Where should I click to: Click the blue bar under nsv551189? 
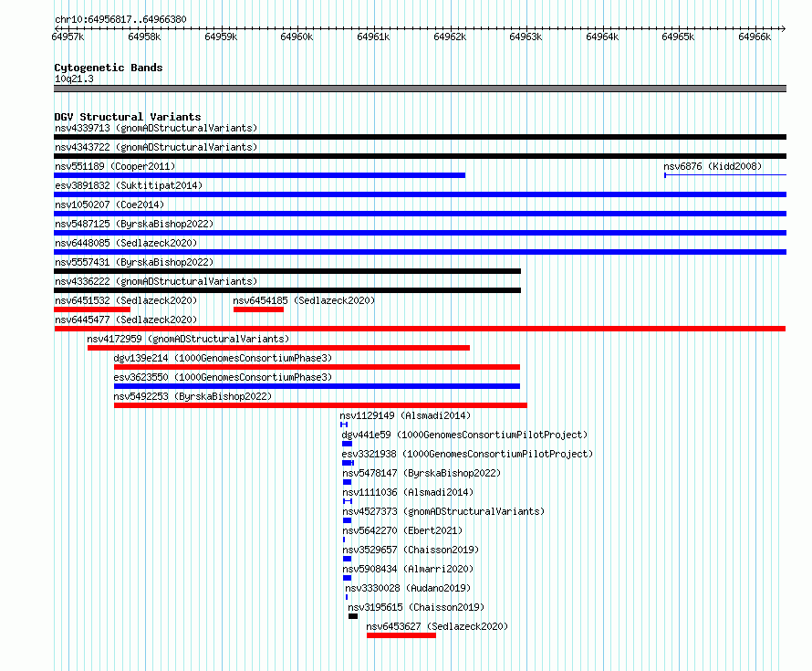click(x=259, y=175)
